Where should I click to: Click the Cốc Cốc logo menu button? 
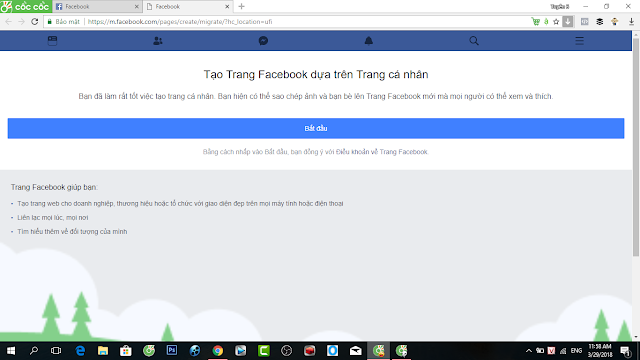(x=26, y=7)
